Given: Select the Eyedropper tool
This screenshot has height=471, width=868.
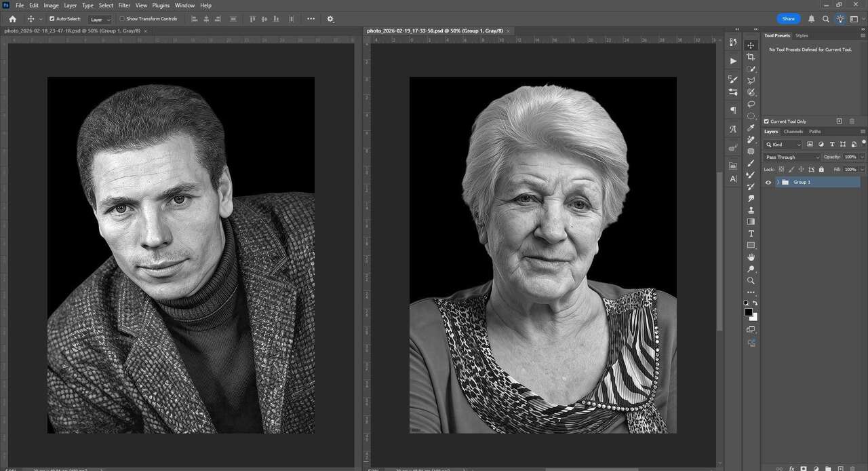Looking at the screenshot, I should (x=751, y=128).
